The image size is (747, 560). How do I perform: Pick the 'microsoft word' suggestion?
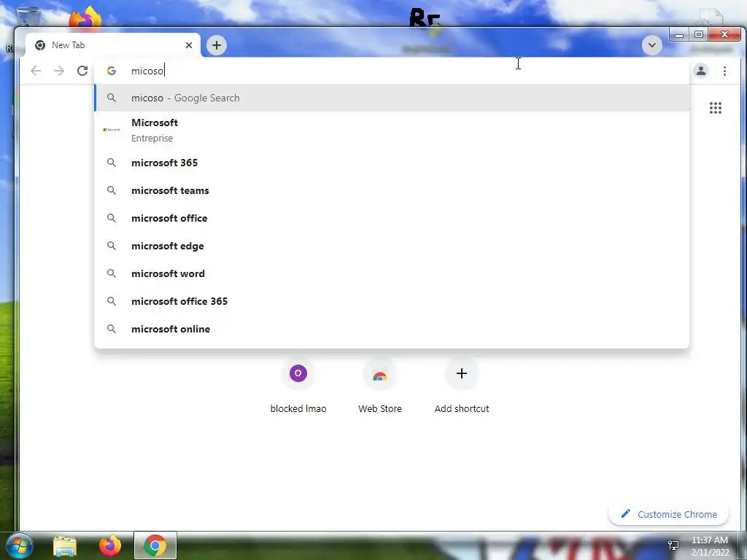click(392, 273)
